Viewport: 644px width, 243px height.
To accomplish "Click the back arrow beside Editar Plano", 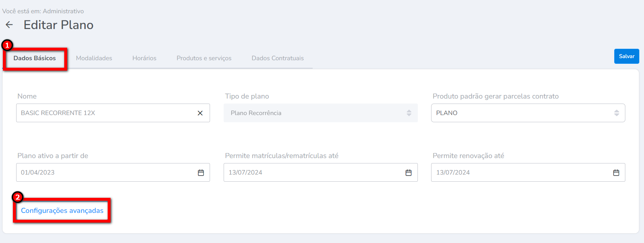I will click(x=9, y=25).
